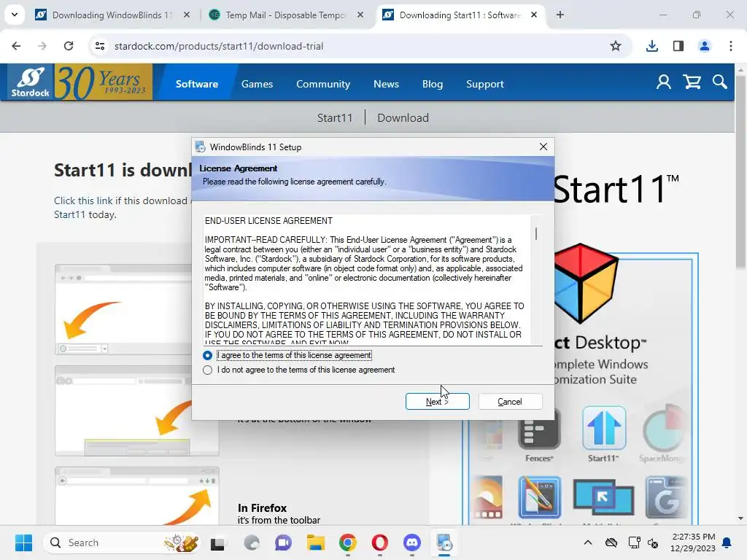The image size is (747, 560).
Task: Open File Explorer from taskbar
Action: click(x=315, y=542)
